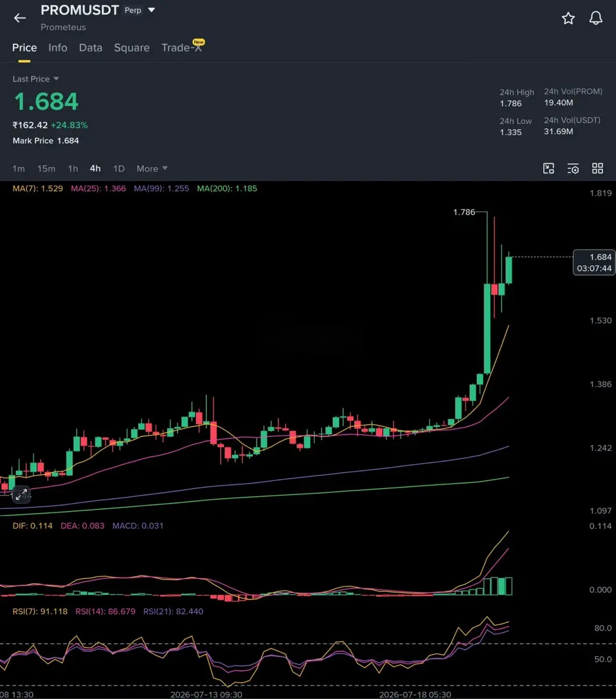
Task: Select the 1D timeframe
Action: click(x=119, y=168)
